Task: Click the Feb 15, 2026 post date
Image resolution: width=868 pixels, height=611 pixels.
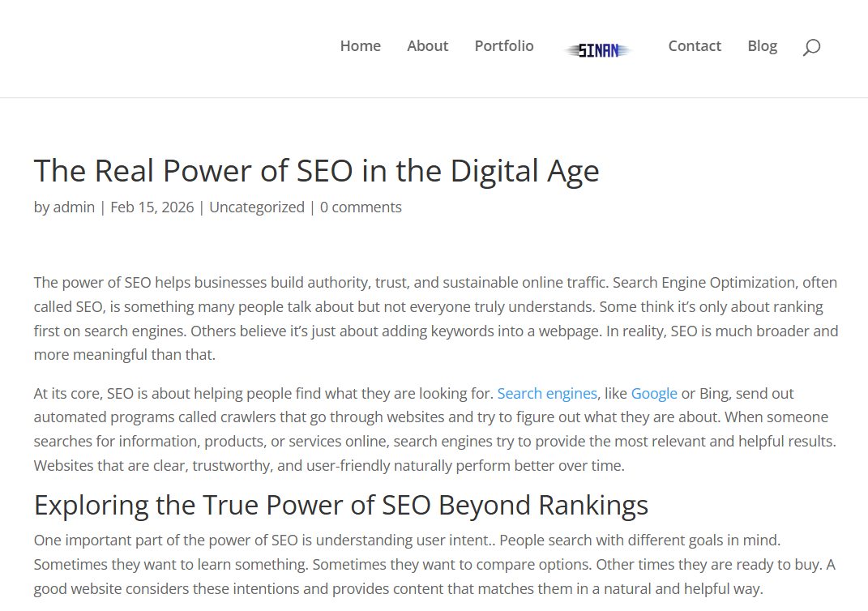Action: click(x=152, y=207)
